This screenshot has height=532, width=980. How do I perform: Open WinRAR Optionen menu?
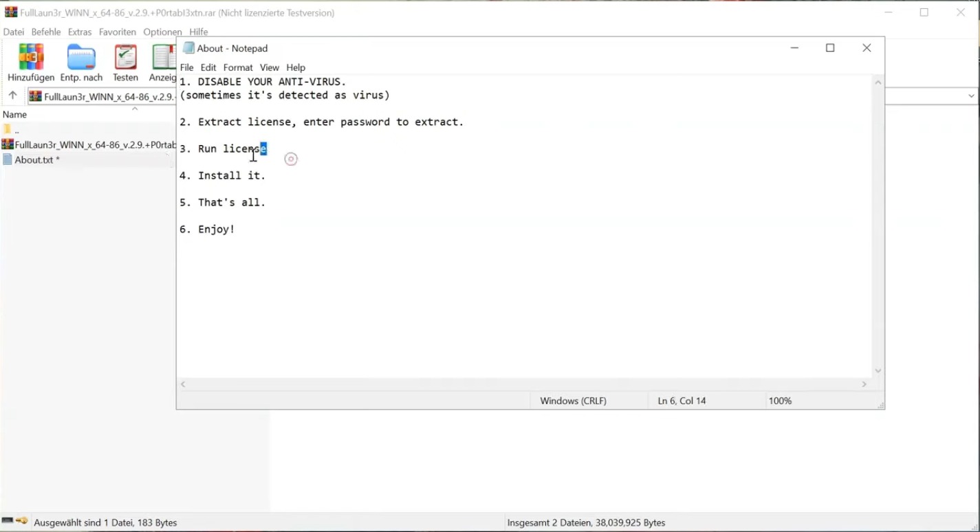pyautogui.click(x=162, y=32)
